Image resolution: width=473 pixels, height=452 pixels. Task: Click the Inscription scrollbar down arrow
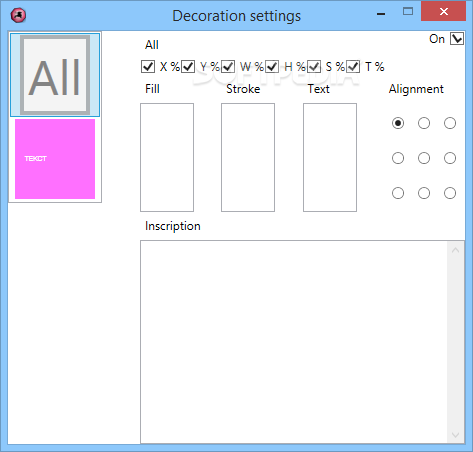pos(456,435)
